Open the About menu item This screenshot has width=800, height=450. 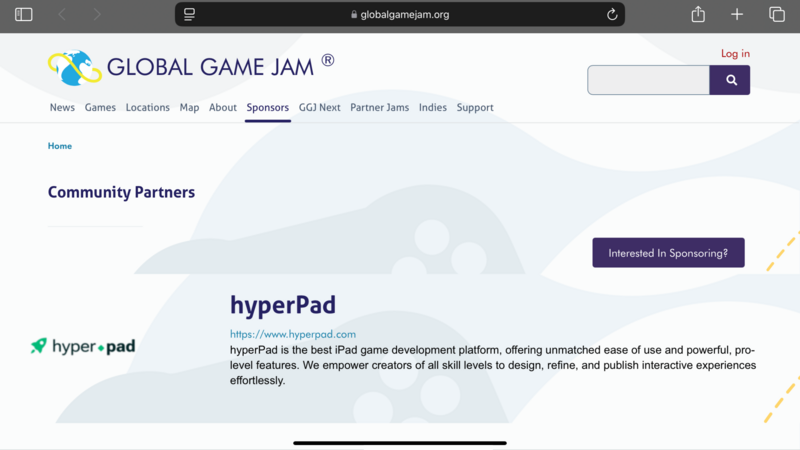click(223, 108)
